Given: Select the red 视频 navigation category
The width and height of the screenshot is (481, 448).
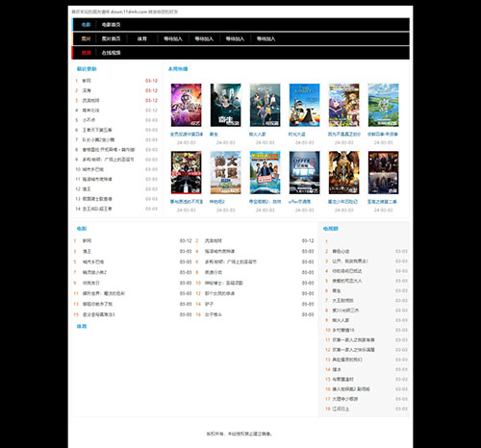Looking at the screenshot, I should pos(86,53).
